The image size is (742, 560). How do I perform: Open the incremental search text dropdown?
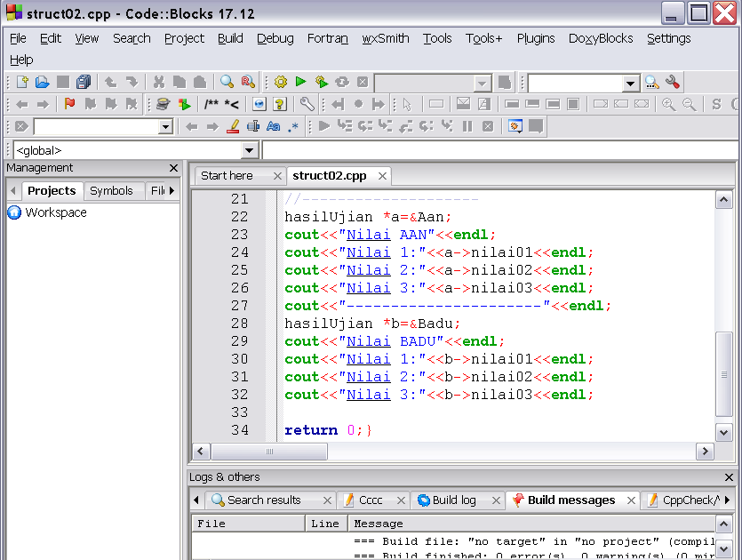(x=165, y=127)
